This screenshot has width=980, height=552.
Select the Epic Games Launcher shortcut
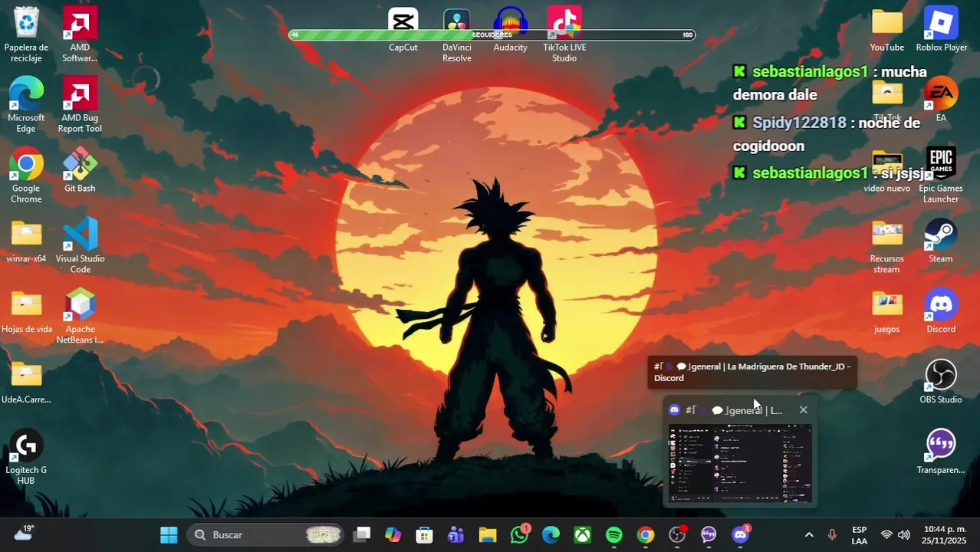(941, 176)
